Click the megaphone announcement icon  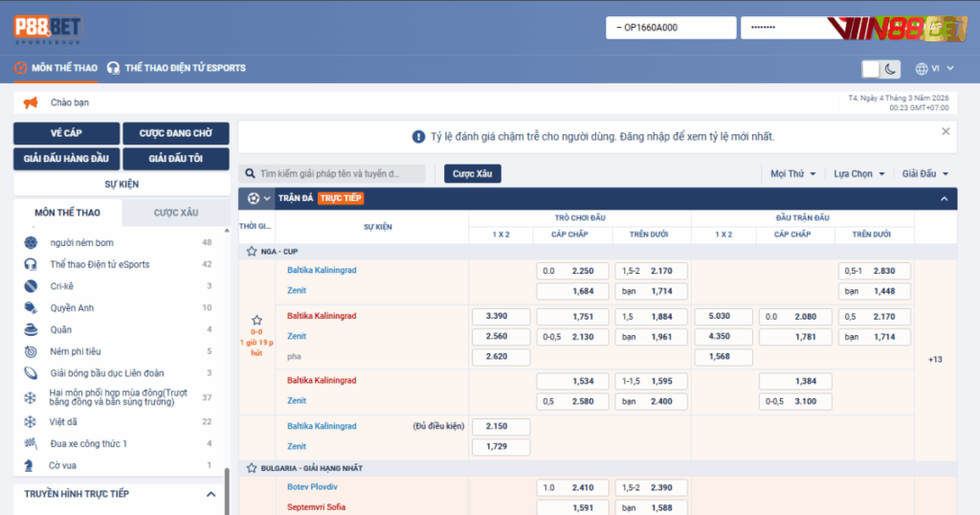coord(31,102)
